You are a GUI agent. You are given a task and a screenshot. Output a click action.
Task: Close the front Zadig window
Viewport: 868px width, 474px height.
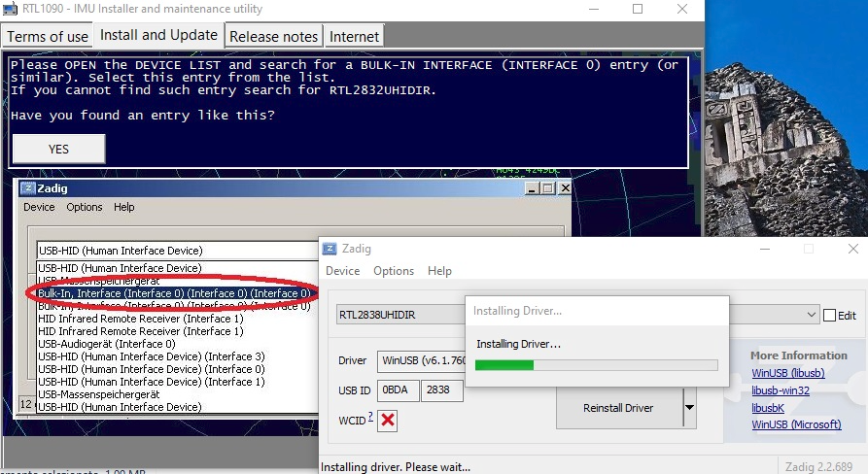[853, 249]
